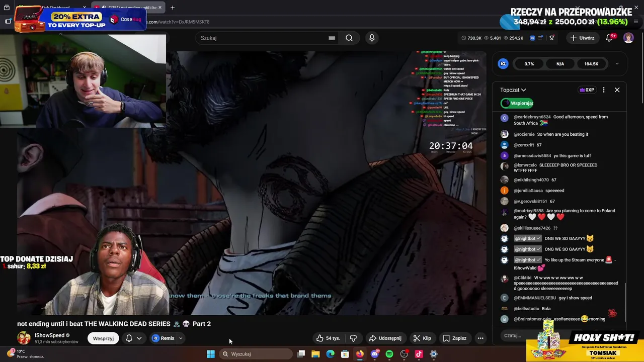This screenshot has width=644, height=362.
Task: Click the 730.3K watch time stat
Action: (471, 38)
